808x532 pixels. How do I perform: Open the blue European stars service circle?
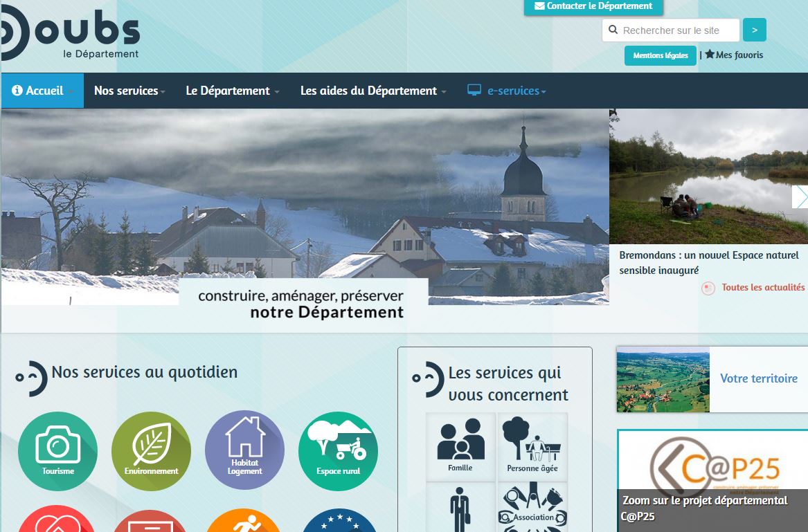click(339, 520)
